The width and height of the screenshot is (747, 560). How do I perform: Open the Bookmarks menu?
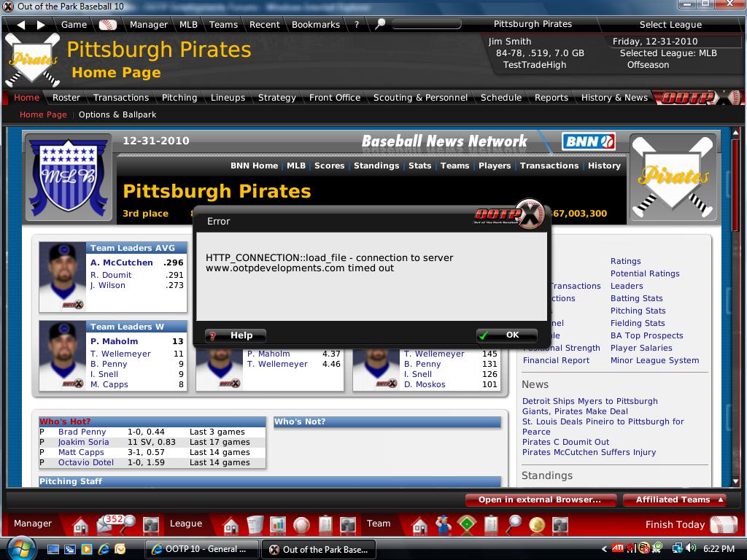(x=315, y=25)
